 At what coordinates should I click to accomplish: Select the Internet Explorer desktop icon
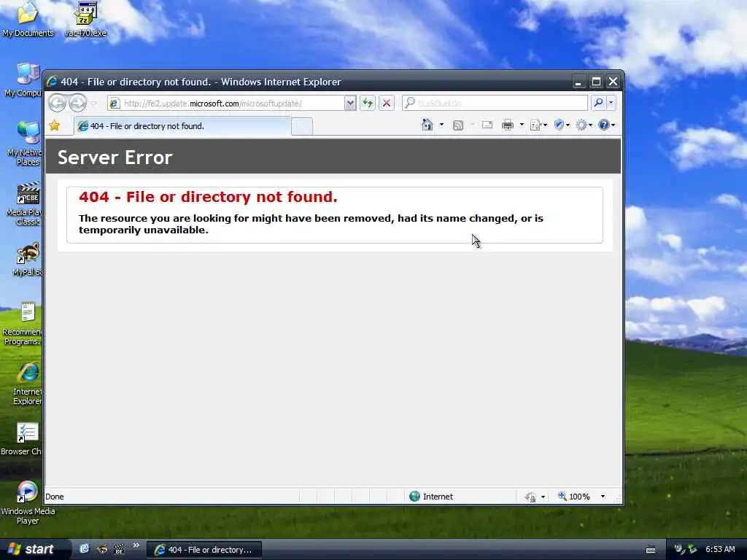pos(27,384)
